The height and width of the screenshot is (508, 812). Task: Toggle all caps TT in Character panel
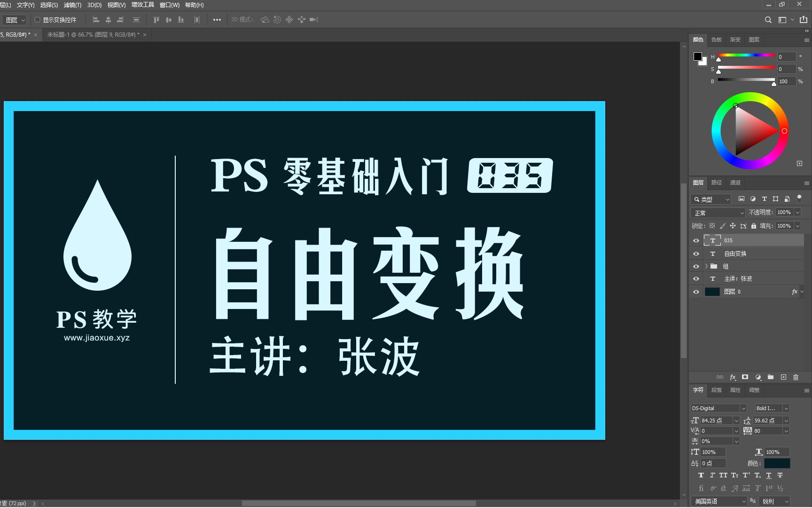coord(723,476)
